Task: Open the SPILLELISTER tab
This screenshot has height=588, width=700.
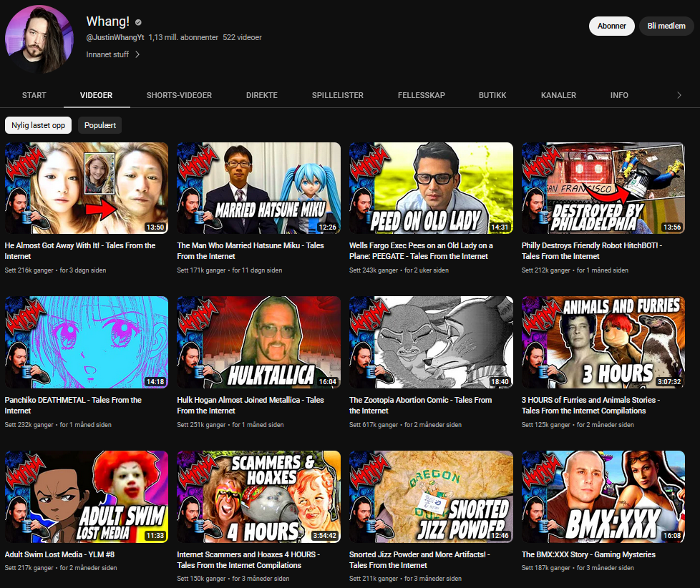Action: [337, 95]
